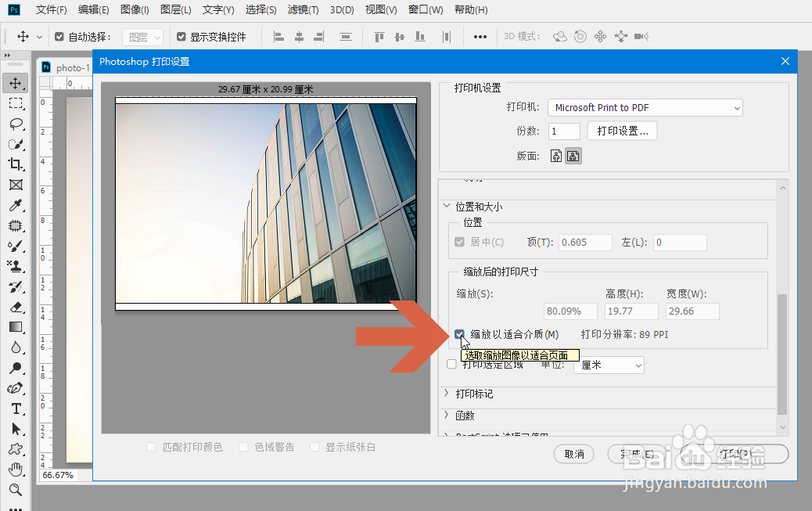Select the Blur tool
The image size is (812, 511).
point(16,347)
